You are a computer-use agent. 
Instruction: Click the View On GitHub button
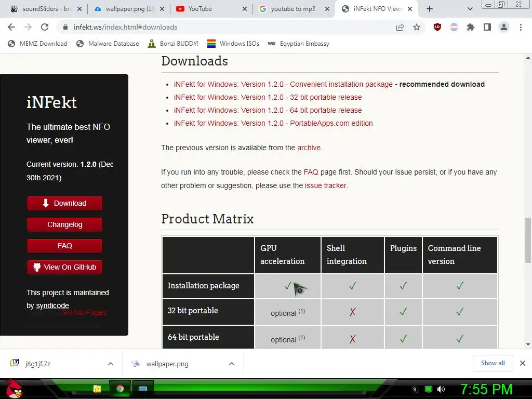click(x=64, y=267)
